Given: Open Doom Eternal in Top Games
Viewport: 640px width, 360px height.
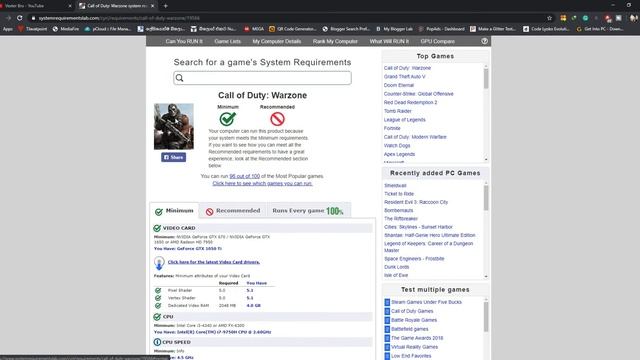Looking at the screenshot, I should [x=399, y=85].
